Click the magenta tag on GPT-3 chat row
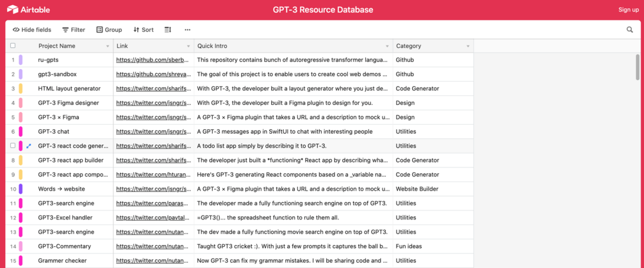Viewport: 644px width, 268px height. [x=21, y=132]
